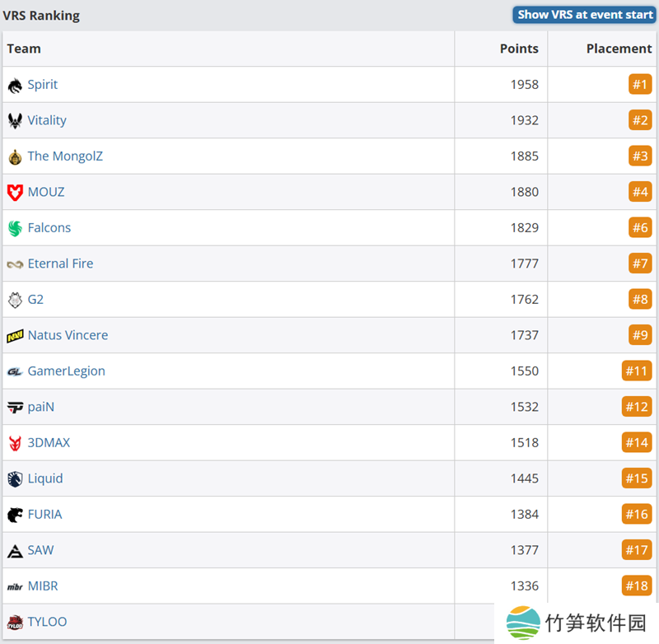Click the Vitality bee logo icon
Image resolution: width=659 pixels, height=644 pixels.
click(x=15, y=121)
